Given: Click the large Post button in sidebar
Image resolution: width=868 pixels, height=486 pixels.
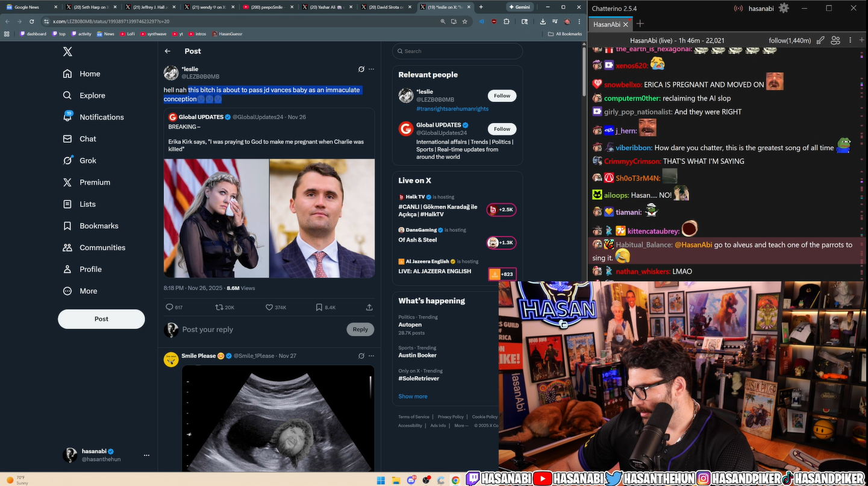Looking at the screenshot, I should click(x=101, y=319).
